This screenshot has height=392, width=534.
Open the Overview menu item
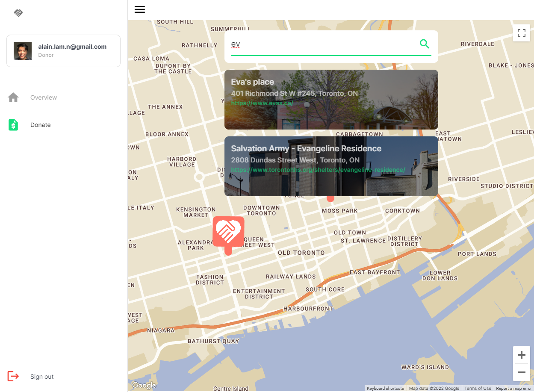[x=44, y=97]
